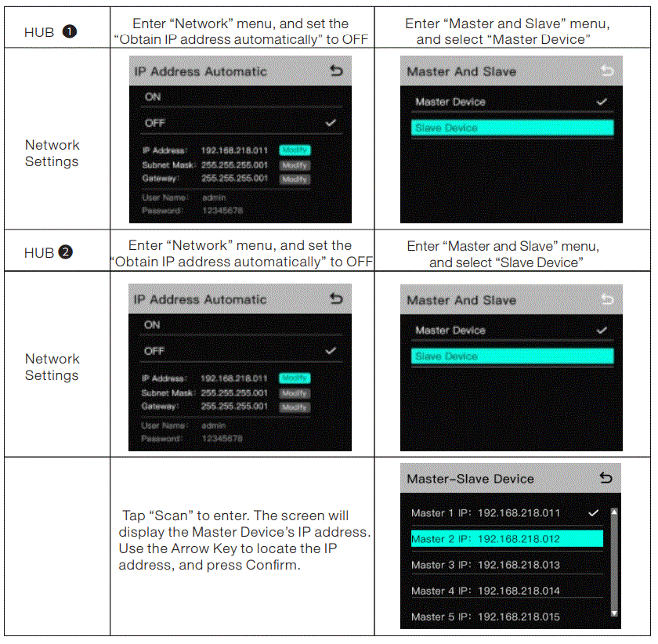Click Network Settings label in HUB 1 row
Image resolution: width=658 pixels, height=644 pixels.
(52, 154)
